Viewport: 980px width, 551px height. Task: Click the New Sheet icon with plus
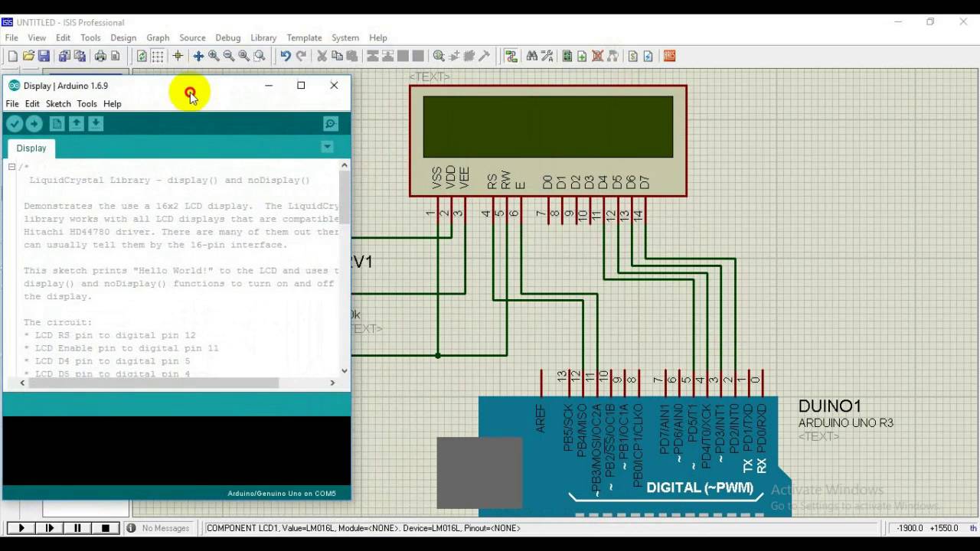point(582,56)
